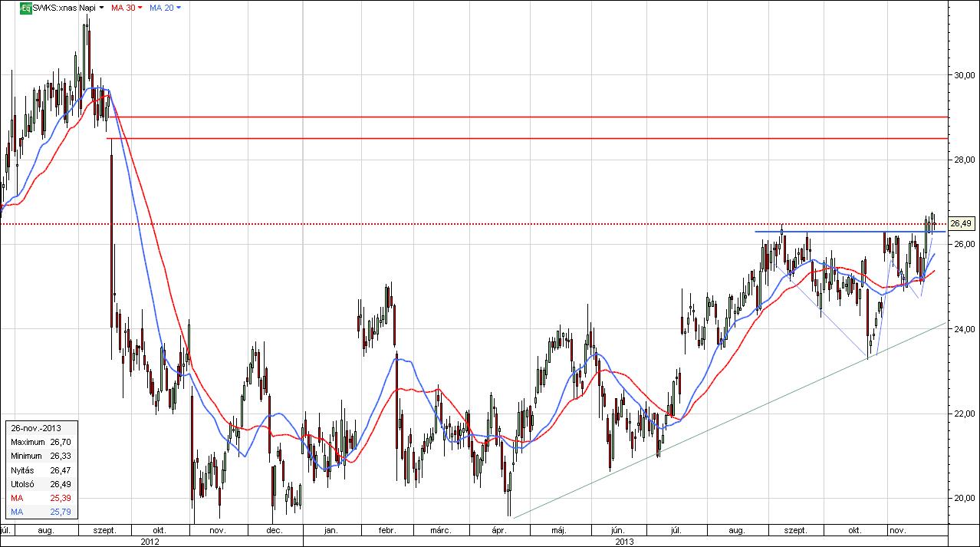Click the máj. month label
The height and width of the screenshot is (547, 980).
(x=558, y=530)
